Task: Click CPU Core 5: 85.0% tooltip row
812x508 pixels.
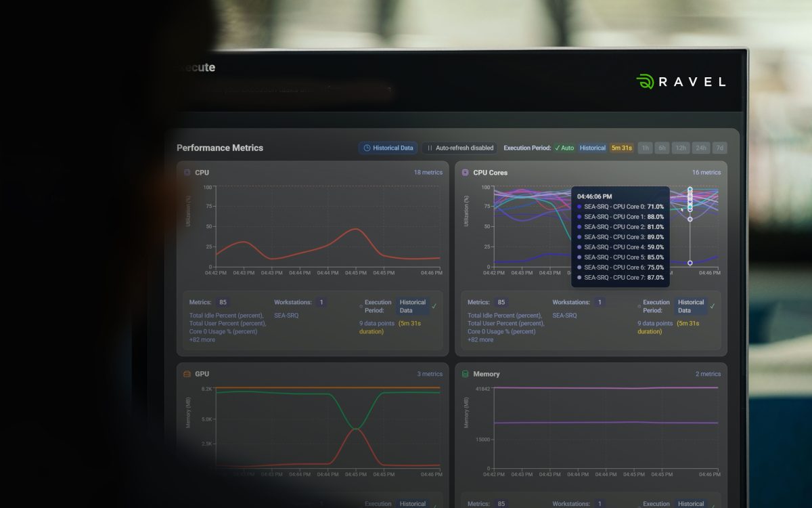Action: tap(621, 257)
